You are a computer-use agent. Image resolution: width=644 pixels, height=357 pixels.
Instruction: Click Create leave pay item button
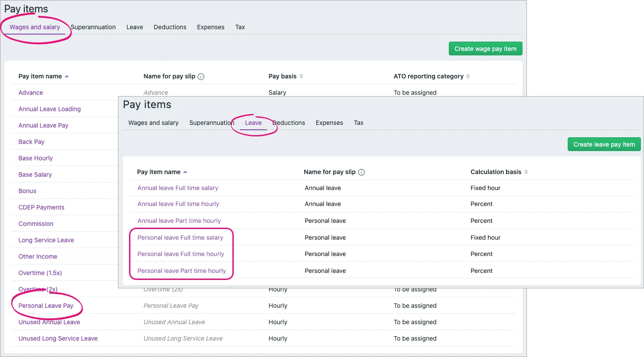pyautogui.click(x=604, y=144)
